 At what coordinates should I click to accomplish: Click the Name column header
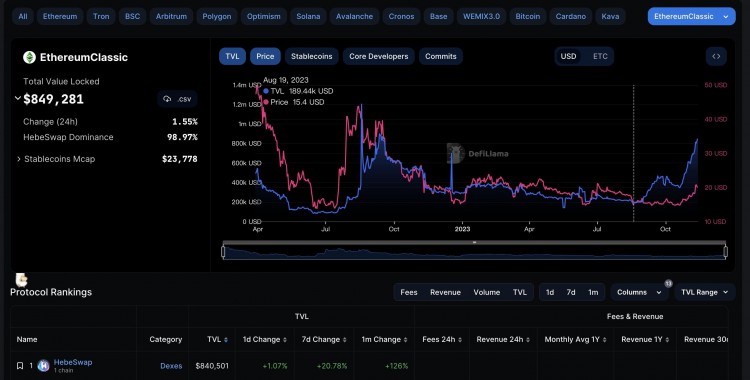tap(27, 339)
